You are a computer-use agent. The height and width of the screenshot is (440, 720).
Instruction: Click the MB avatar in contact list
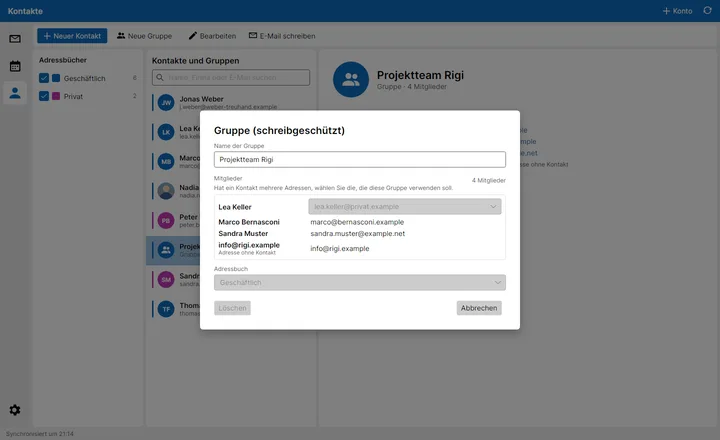point(166,162)
